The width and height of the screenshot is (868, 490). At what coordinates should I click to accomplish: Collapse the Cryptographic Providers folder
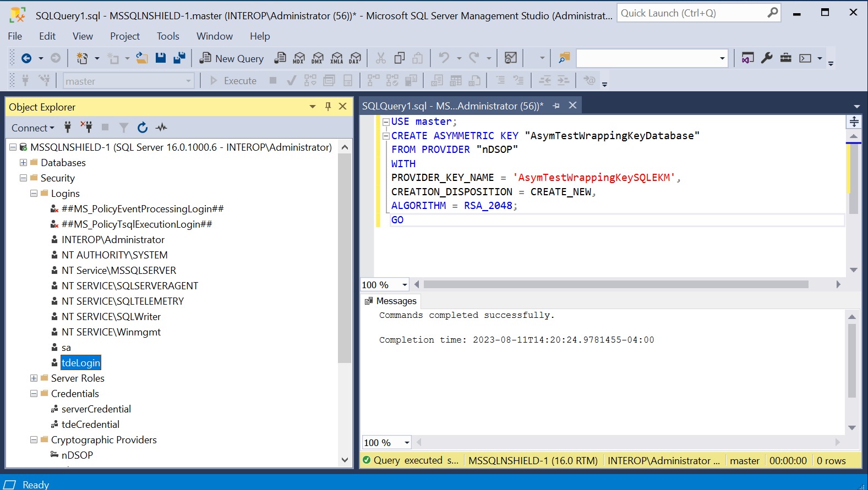pyautogui.click(x=34, y=440)
